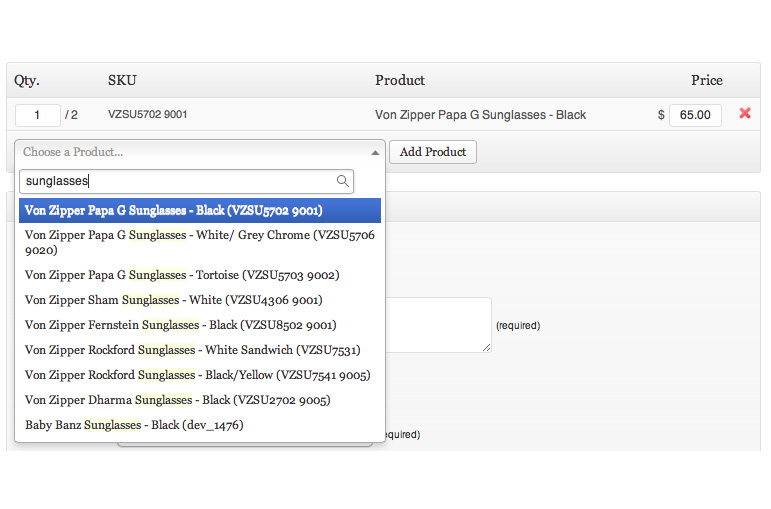Select Von Zipper Papa G Sunglasses - Black option
The width and height of the screenshot is (771, 509).
point(200,210)
